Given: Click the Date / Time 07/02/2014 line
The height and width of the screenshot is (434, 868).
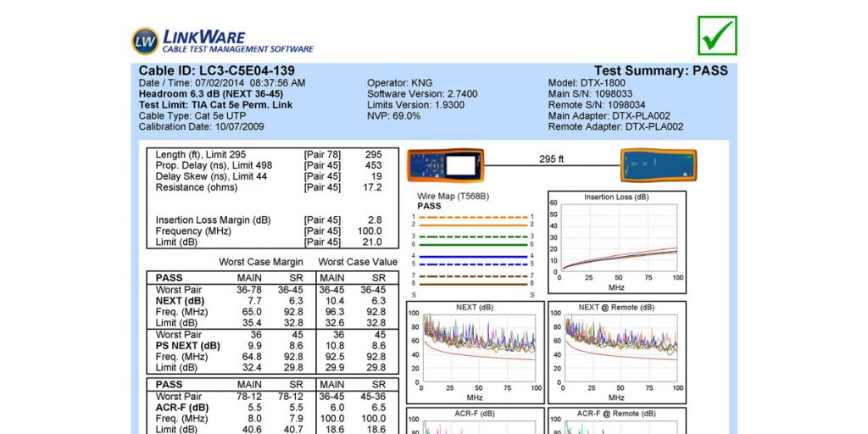Looking at the screenshot, I should click(x=221, y=83).
